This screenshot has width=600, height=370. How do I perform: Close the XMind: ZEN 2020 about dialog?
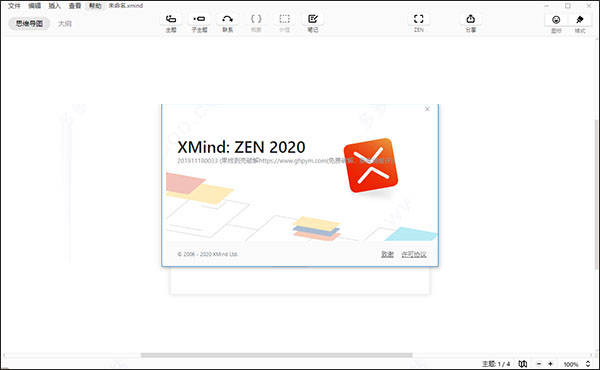tap(427, 109)
